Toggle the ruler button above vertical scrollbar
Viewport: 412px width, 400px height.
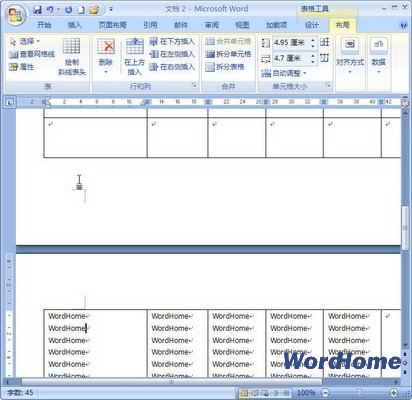click(405, 103)
